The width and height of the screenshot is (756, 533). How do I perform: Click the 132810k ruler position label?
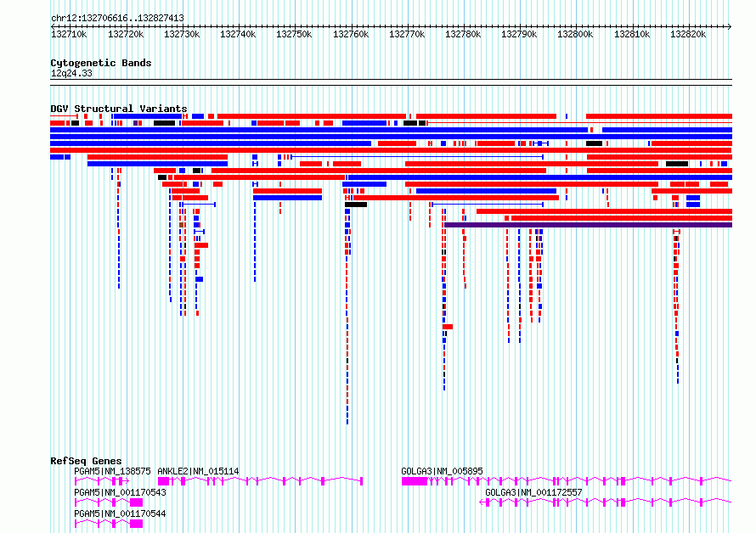pyautogui.click(x=632, y=34)
